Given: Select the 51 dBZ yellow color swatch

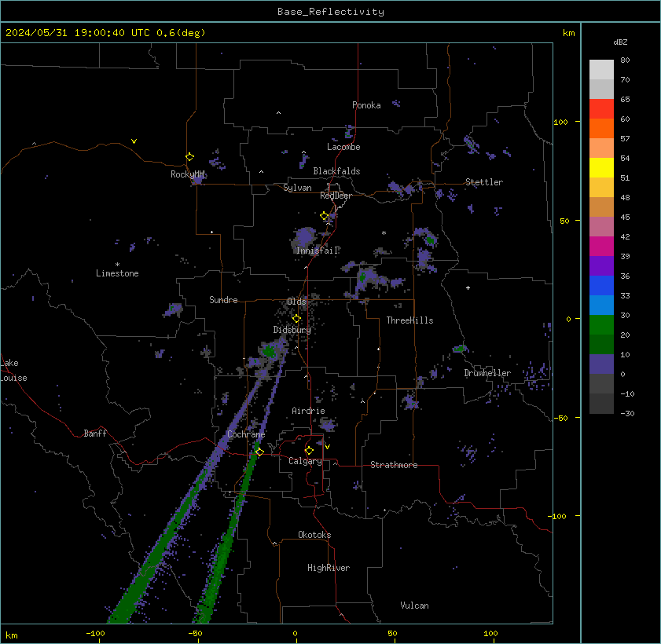Looking at the screenshot, I should point(601,167).
